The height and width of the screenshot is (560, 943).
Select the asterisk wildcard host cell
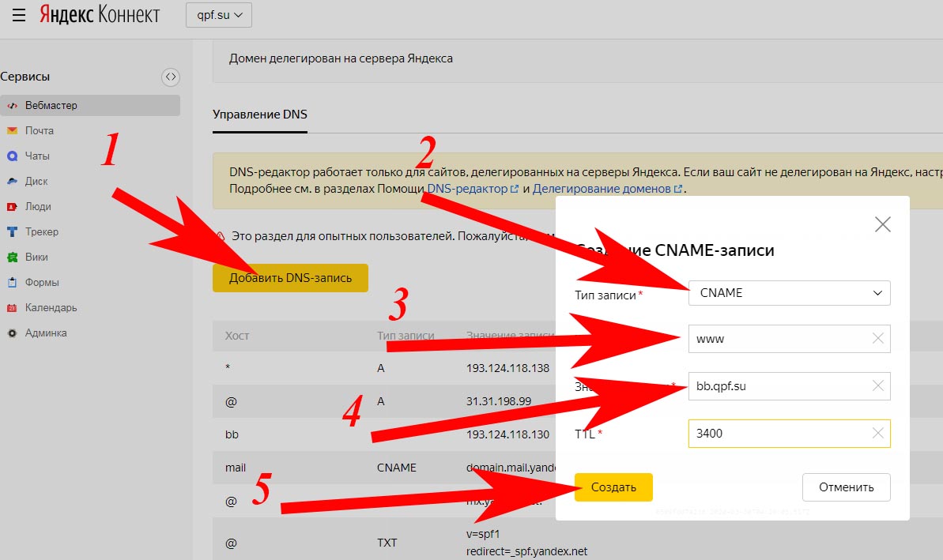[228, 367]
